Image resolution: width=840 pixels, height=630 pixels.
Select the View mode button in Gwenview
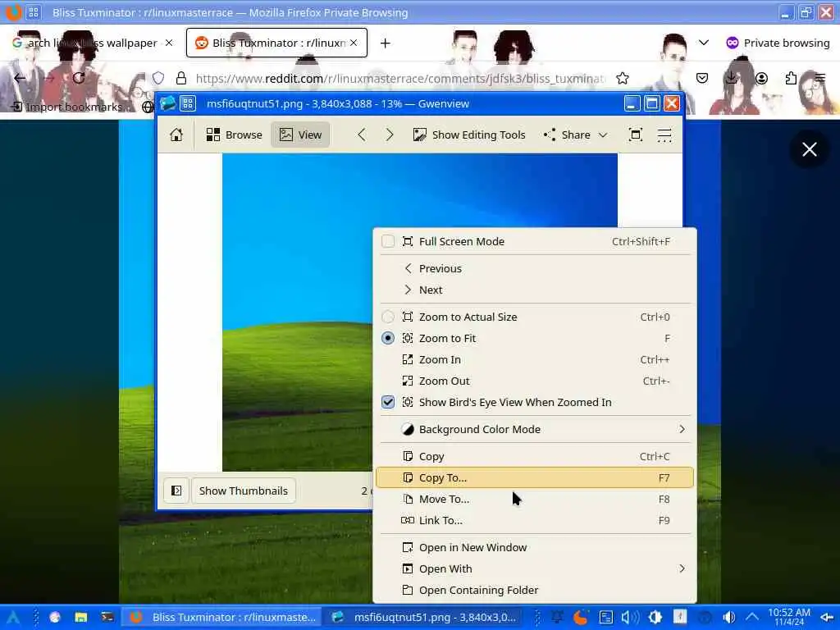(300, 135)
